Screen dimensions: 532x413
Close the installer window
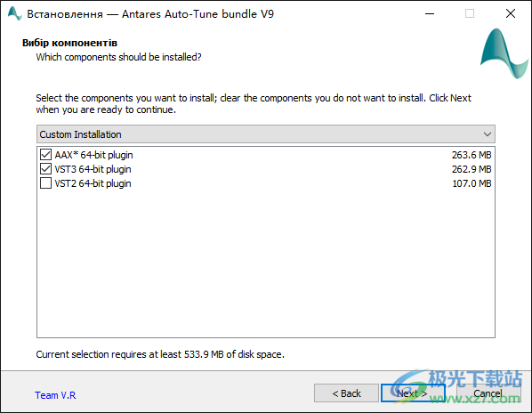point(511,14)
